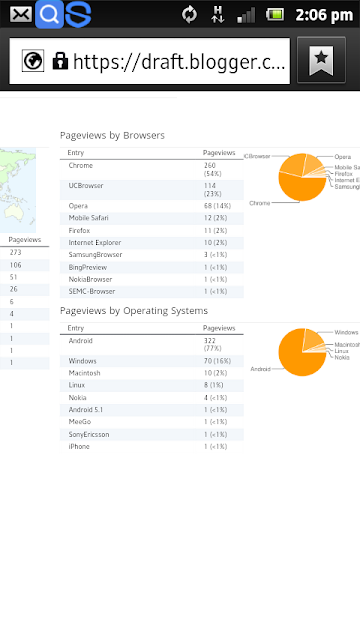
Task: Open the blue search notification icon
Action: [49, 14]
